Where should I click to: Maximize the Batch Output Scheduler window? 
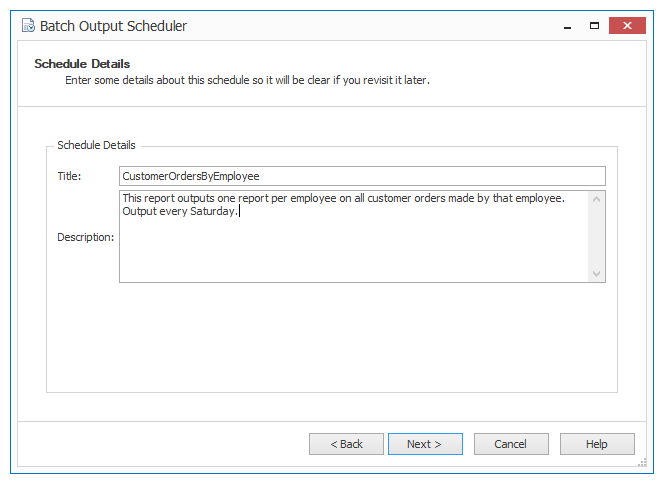tap(594, 26)
